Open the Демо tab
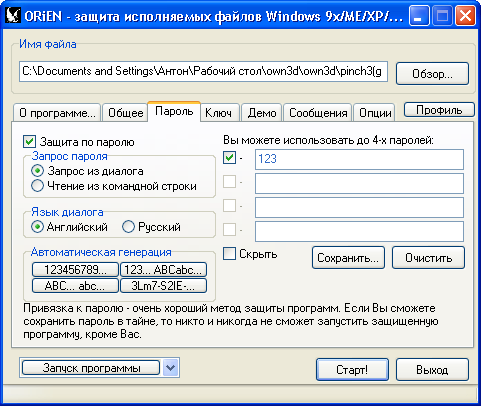 point(262,113)
